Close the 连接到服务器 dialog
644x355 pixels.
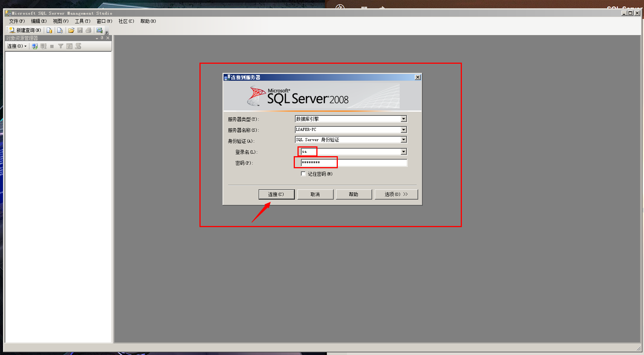[418, 77]
